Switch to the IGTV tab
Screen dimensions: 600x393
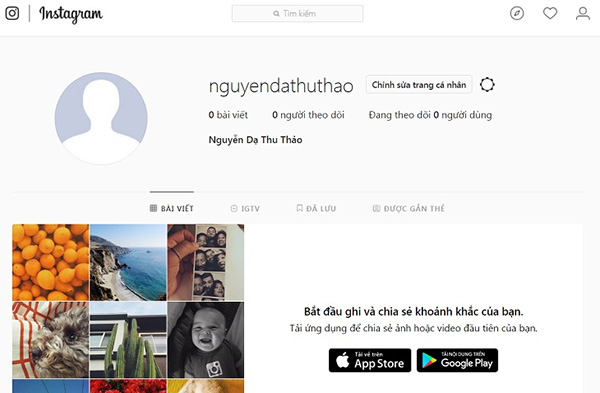click(x=245, y=208)
